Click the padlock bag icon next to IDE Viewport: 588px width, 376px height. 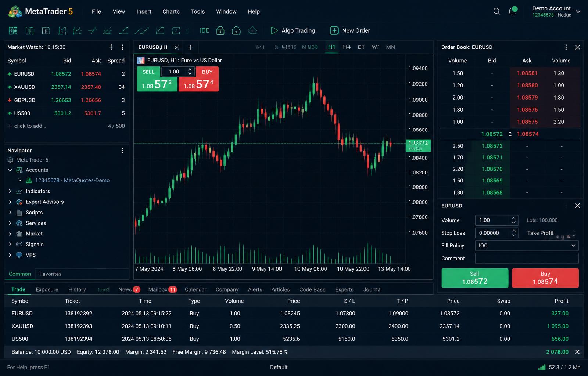(220, 30)
